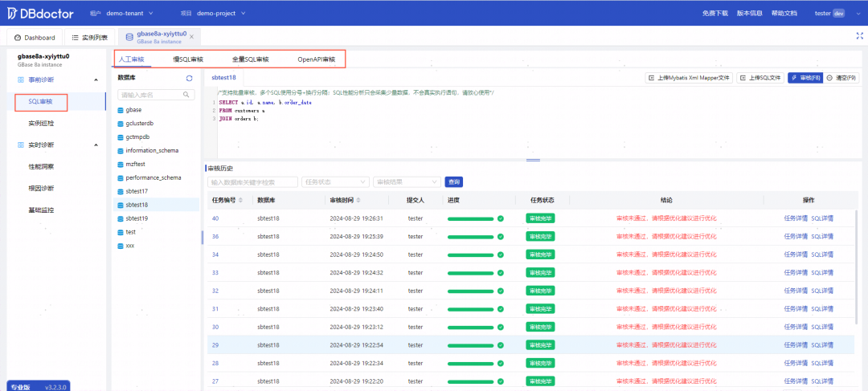Viewport: 868px width, 391px height.
Task: Open the 审核结果 filter dropdown
Action: coord(407,181)
